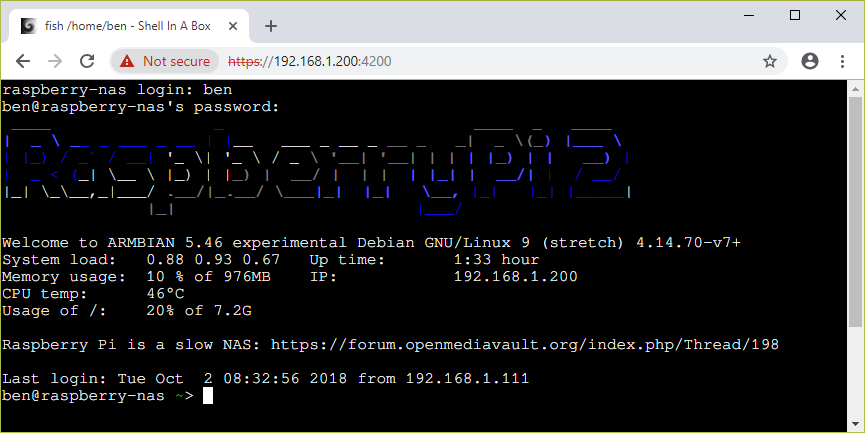Click the Not secure warning triangle
865x433 pixels.
click(127, 61)
